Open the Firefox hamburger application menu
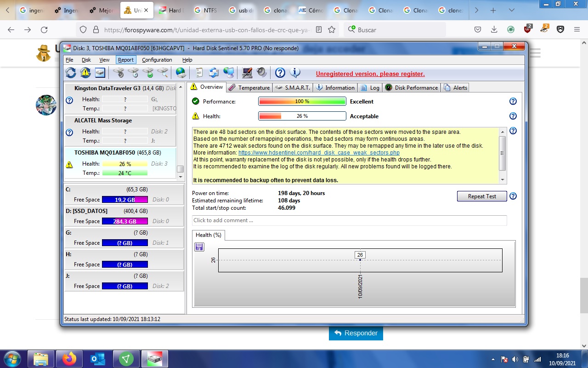 (577, 29)
